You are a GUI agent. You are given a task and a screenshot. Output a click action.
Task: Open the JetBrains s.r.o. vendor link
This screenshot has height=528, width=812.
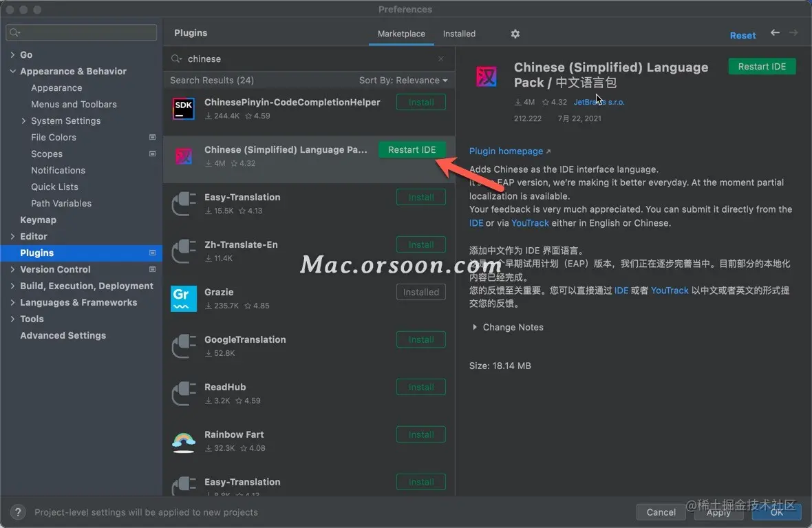[599, 102]
